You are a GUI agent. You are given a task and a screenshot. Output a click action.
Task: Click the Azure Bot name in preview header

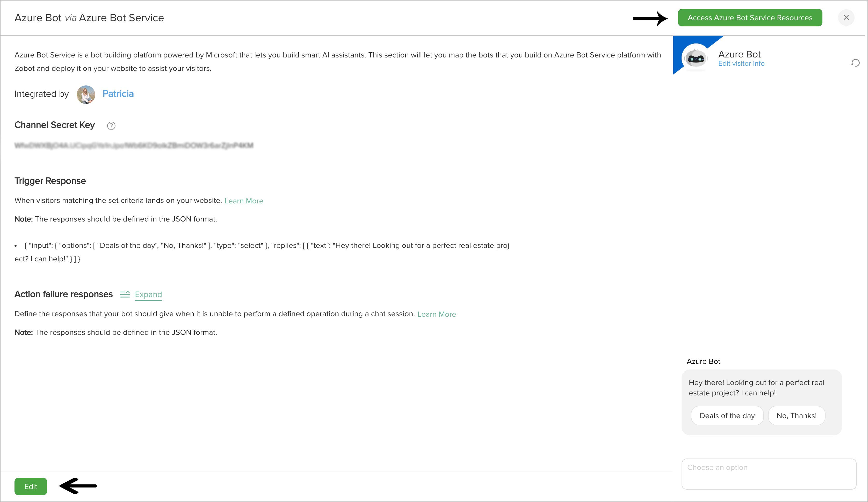click(x=739, y=54)
